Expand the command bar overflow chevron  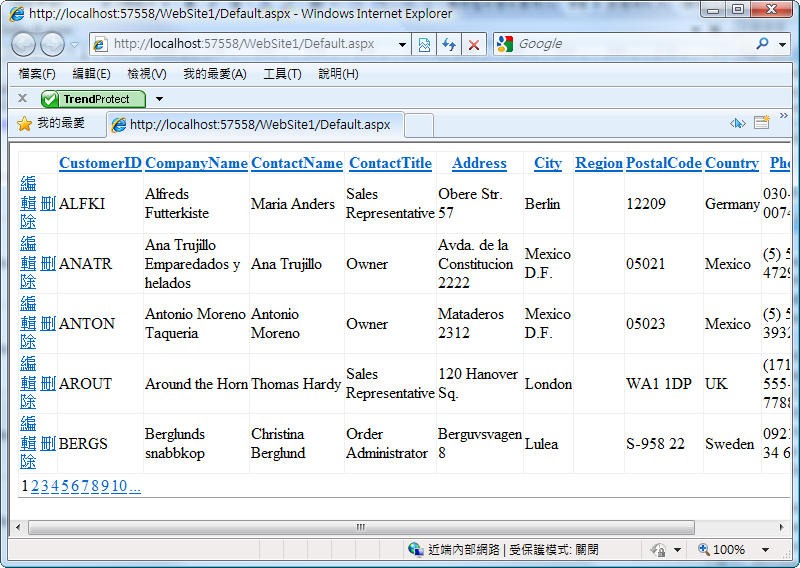tap(784, 116)
